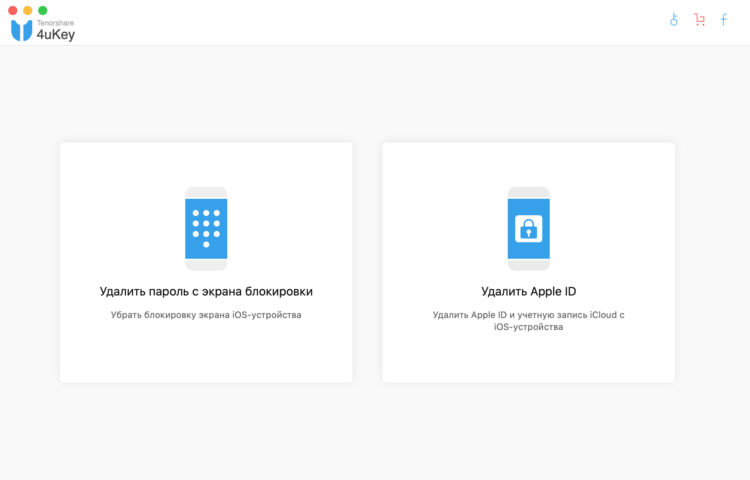Click the Tenorshare 4uKey logo
Screen dimensions: 750x480
43,30
